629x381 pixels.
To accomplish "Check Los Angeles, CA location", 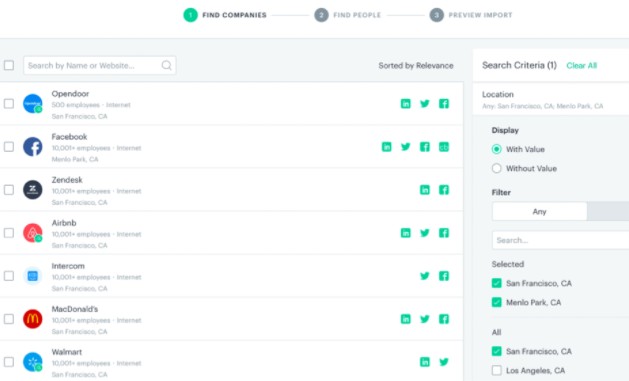I will [497, 370].
